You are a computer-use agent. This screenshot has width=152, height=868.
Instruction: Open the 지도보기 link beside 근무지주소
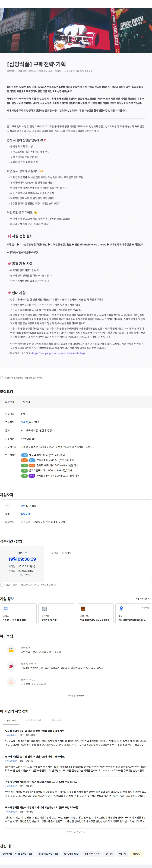click(89, 447)
